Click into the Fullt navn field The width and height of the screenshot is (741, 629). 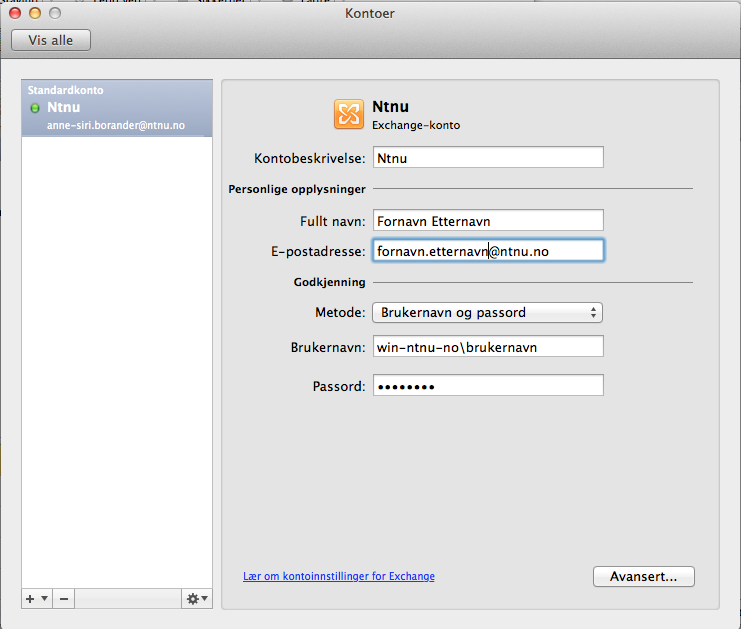click(x=488, y=221)
